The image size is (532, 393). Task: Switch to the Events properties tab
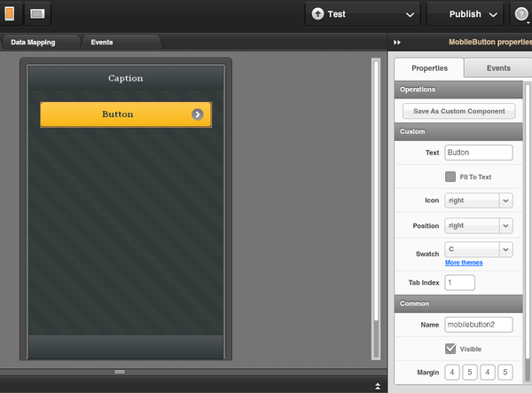[x=498, y=67]
